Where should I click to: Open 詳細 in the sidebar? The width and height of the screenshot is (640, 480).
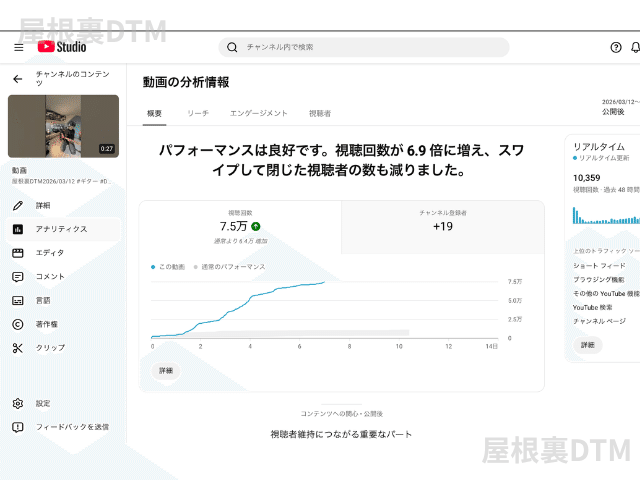click(63, 205)
